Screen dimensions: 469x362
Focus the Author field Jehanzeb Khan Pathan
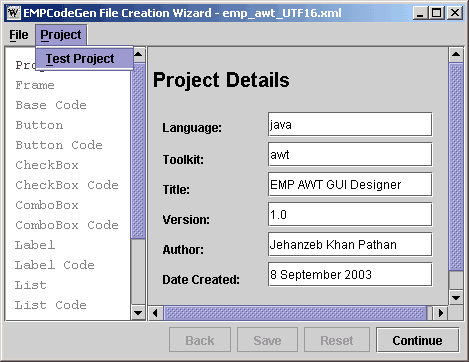350,244
